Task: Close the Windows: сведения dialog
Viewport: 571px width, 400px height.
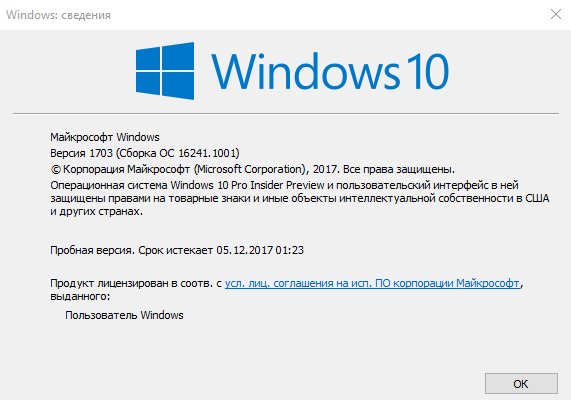Action: (556, 14)
